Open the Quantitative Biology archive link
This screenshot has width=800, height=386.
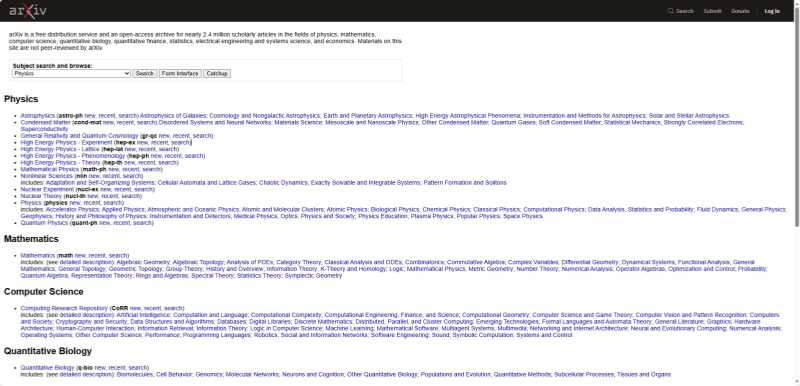coord(47,368)
